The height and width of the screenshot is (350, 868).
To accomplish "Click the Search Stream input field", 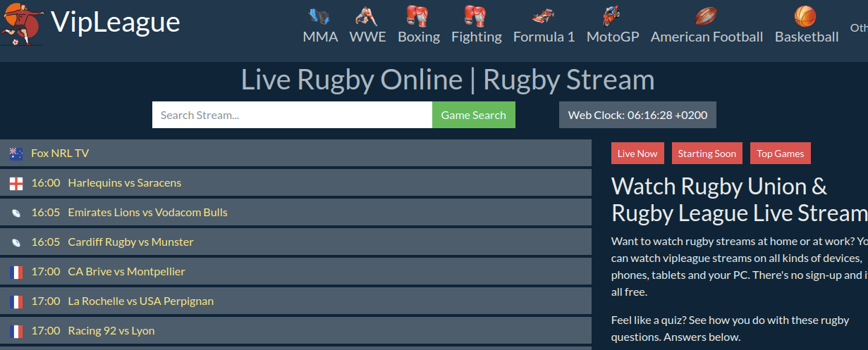I will tap(292, 115).
